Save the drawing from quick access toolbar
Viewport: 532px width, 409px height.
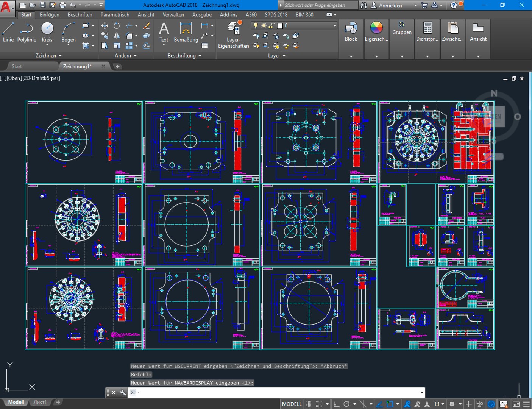click(42, 5)
